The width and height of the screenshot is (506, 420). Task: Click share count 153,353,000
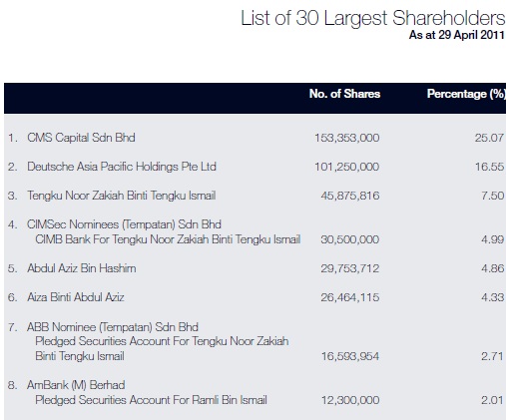[347, 138]
